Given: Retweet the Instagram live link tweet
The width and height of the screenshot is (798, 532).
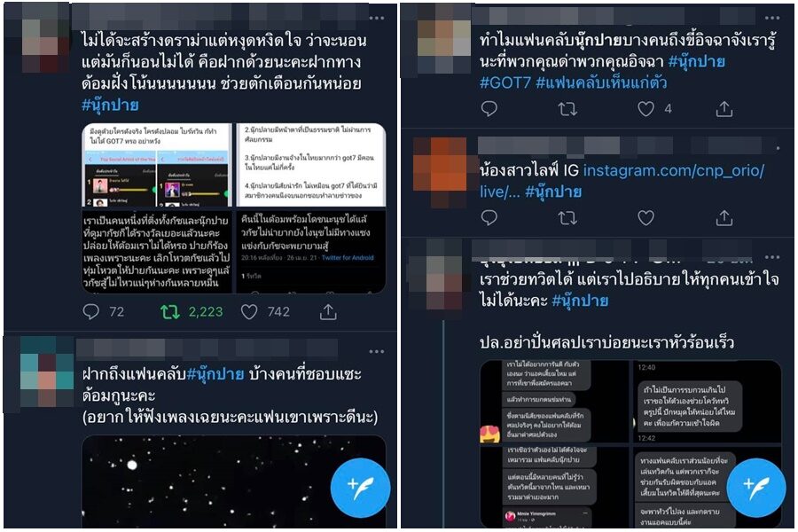Looking at the screenshot, I should (567, 218).
